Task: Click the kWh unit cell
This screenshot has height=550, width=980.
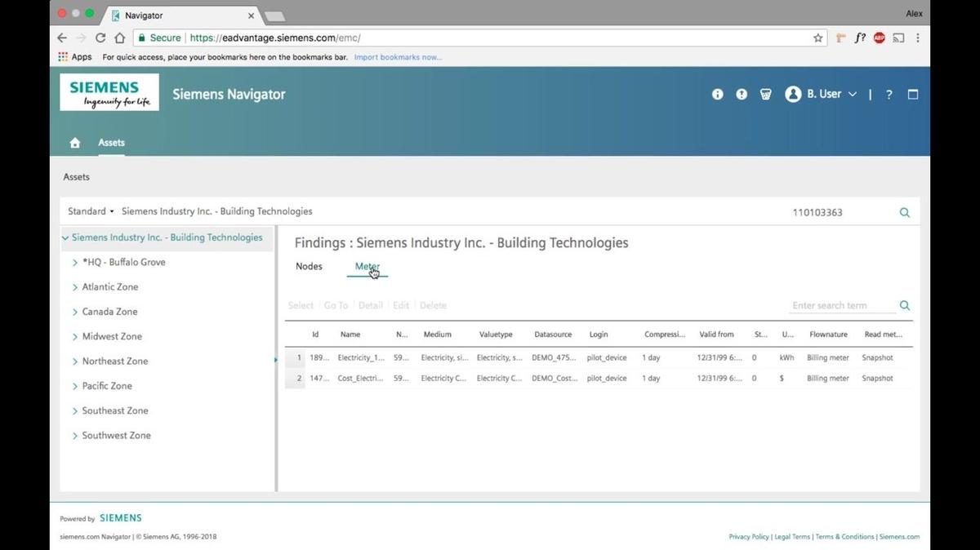Action: point(786,358)
